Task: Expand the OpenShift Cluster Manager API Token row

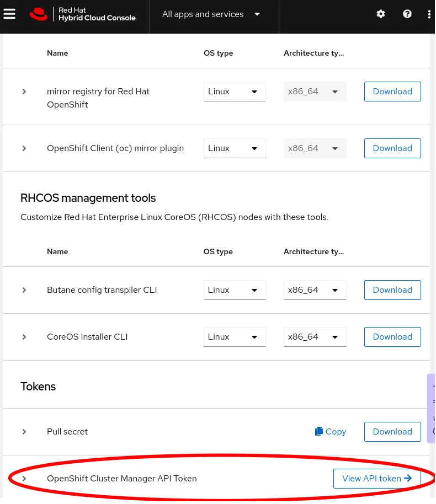Action: point(24,479)
